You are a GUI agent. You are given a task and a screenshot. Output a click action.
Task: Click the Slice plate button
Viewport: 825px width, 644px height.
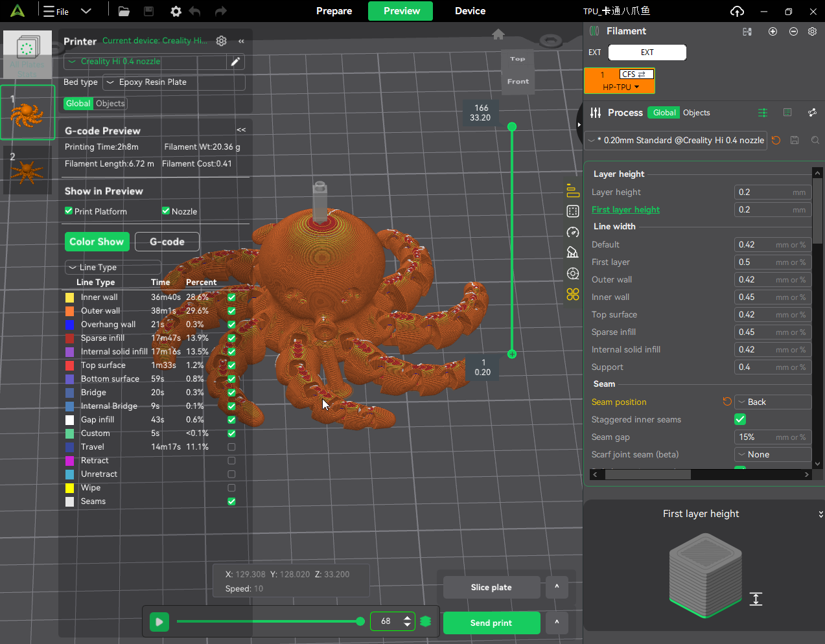(x=491, y=587)
